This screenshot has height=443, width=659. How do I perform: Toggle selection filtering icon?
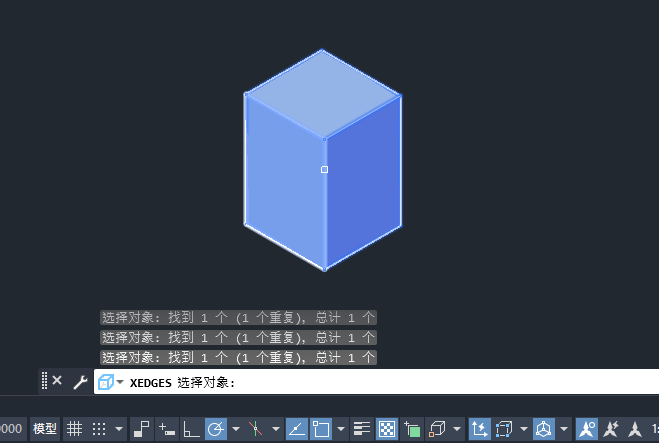[x=503, y=429]
